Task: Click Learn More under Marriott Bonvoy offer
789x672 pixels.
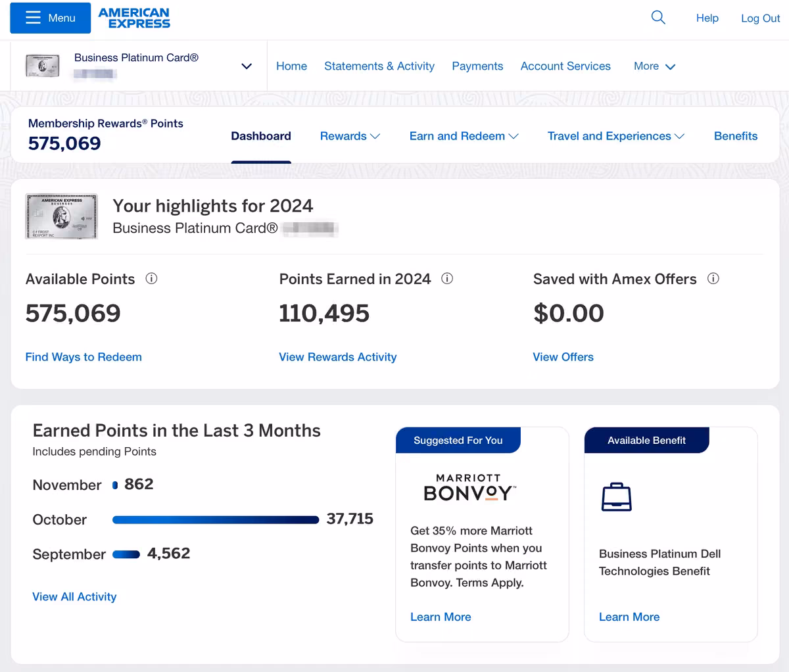Action: click(x=441, y=617)
